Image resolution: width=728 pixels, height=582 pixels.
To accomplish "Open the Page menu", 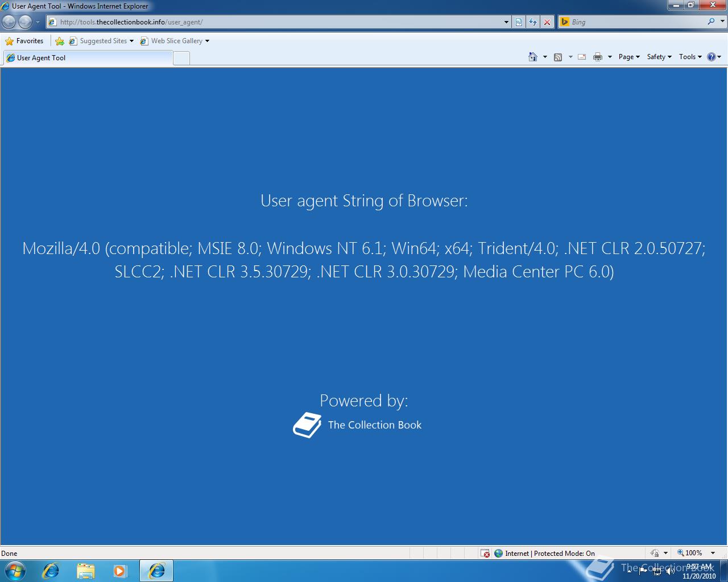I will pos(629,57).
